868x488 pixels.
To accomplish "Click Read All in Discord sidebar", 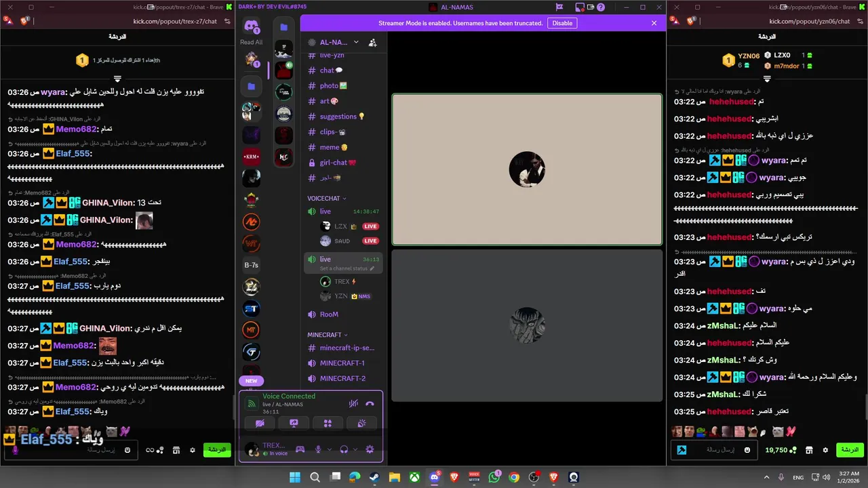I will 252,42.
